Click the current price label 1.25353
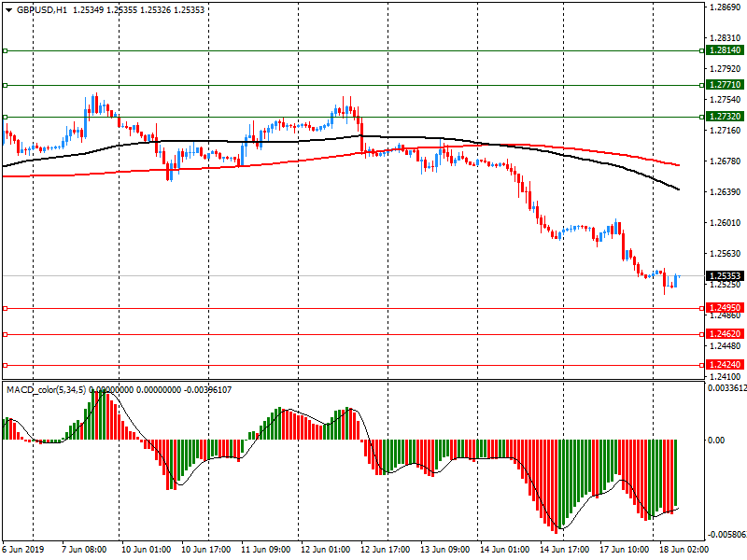747x560 pixels. [x=725, y=275]
